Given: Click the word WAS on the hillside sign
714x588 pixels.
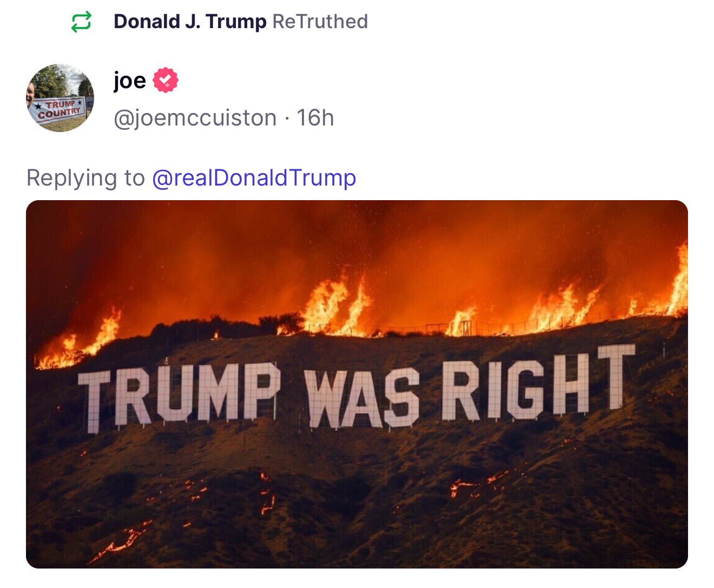Looking at the screenshot, I should pos(361,399).
